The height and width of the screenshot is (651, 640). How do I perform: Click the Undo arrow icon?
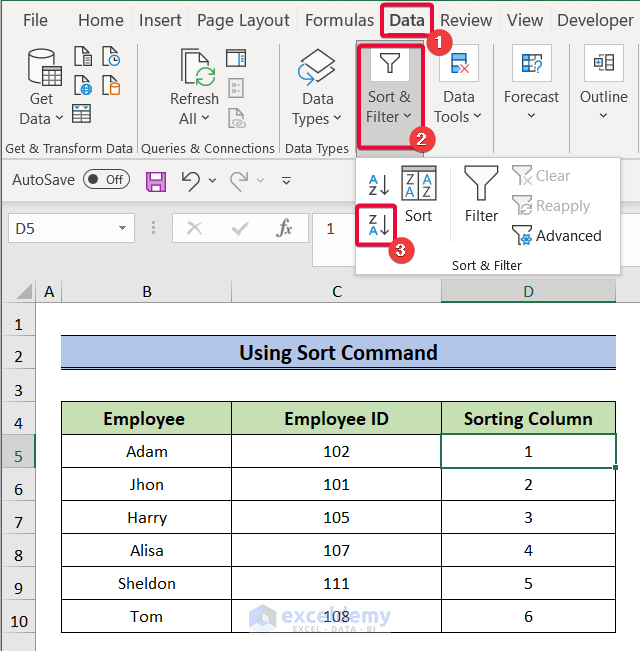(x=190, y=181)
